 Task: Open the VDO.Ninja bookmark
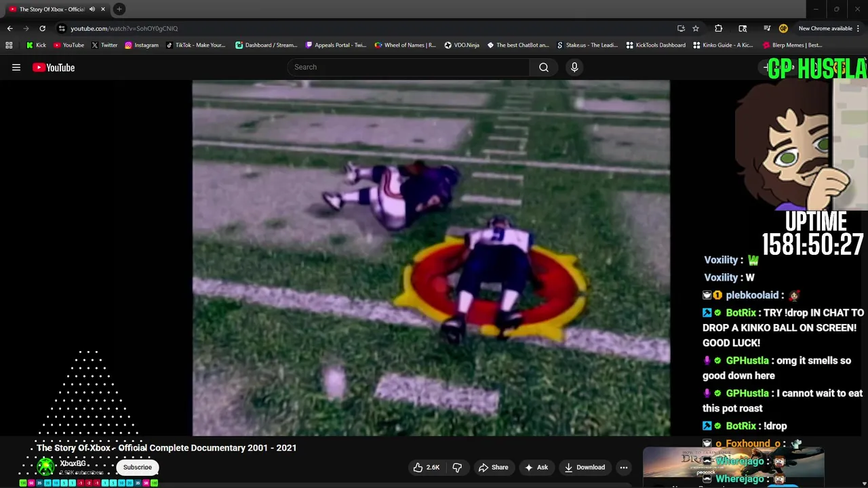462,45
